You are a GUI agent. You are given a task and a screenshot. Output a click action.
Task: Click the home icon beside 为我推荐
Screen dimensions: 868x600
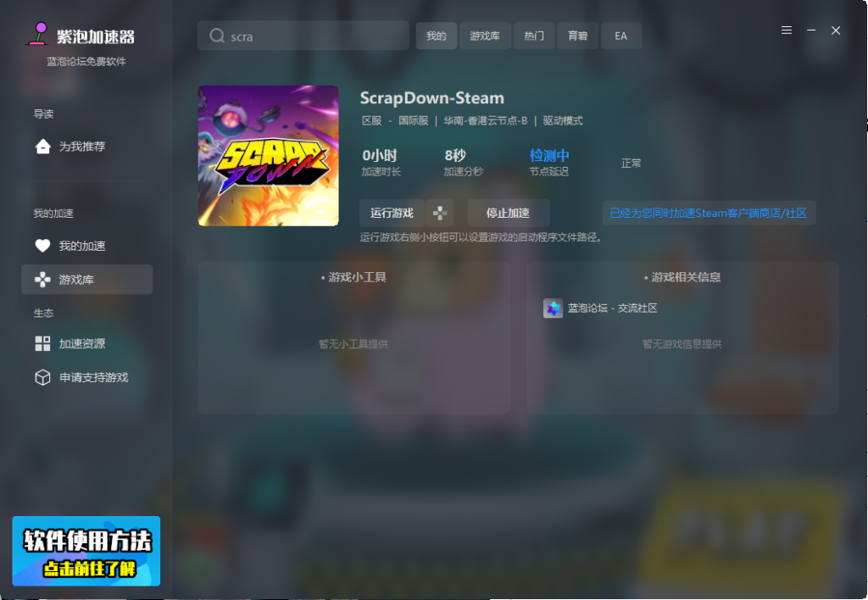(42, 146)
